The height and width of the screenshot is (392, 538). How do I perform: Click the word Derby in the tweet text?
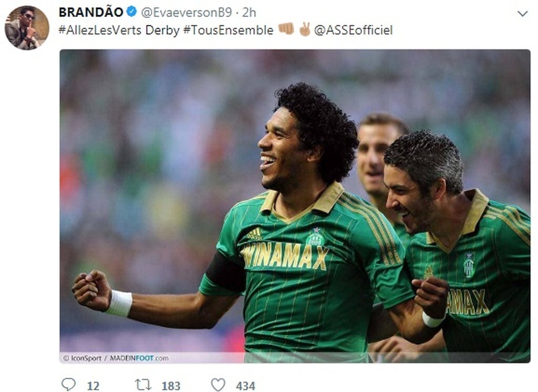tap(162, 30)
